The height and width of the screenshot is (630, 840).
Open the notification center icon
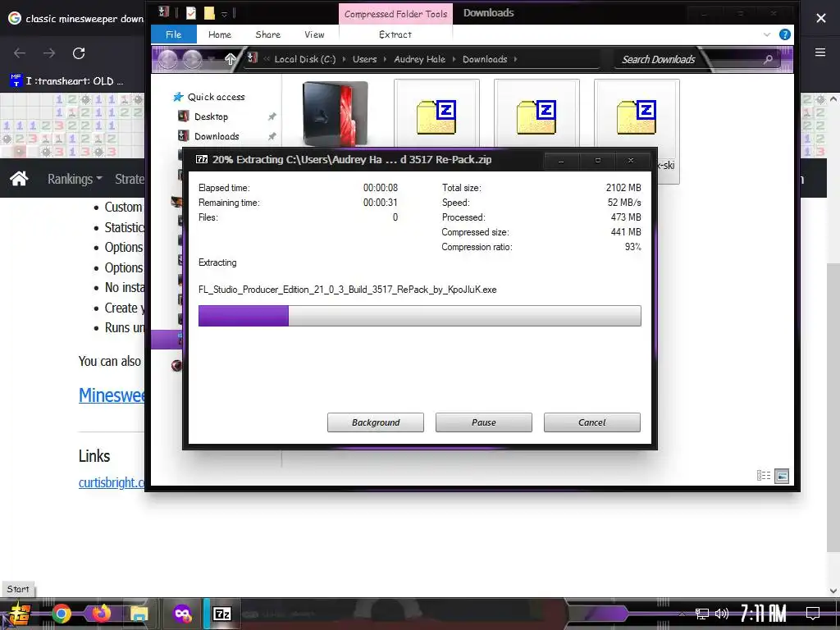(x=813, y=614)
